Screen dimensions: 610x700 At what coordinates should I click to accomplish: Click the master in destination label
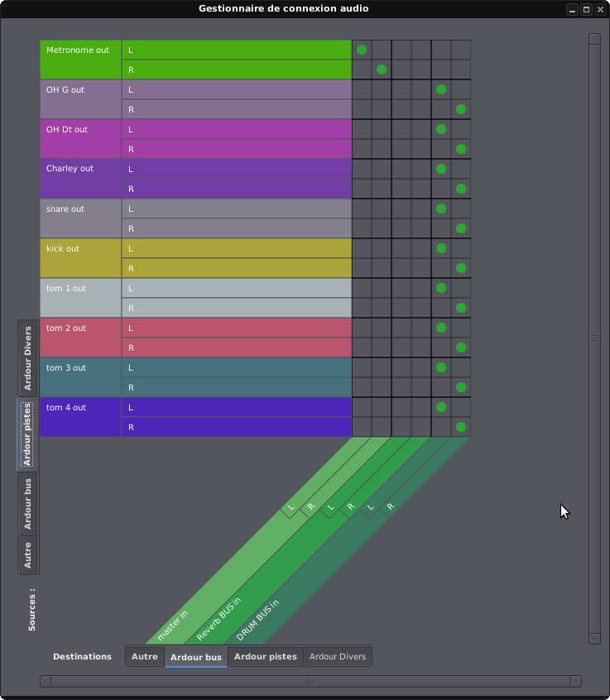[173, 625]
